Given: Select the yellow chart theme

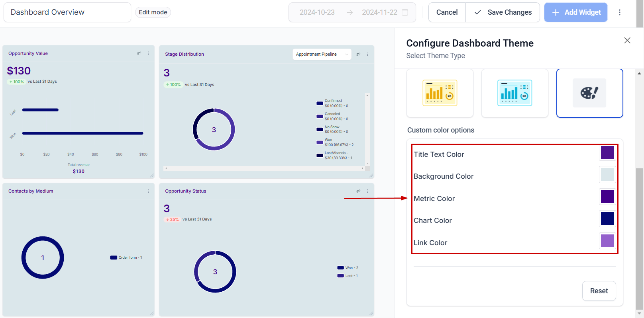Looking at the screenshot, I should (440, 93).
